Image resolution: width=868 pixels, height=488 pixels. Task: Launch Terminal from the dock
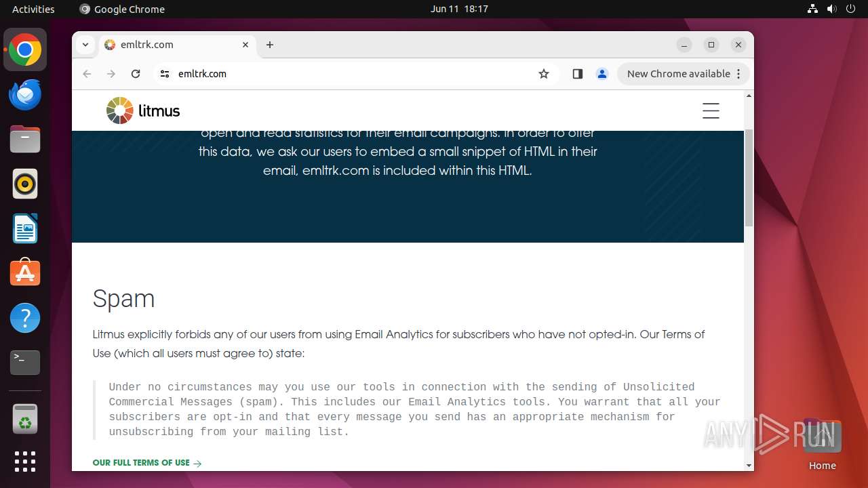[25, 363]
